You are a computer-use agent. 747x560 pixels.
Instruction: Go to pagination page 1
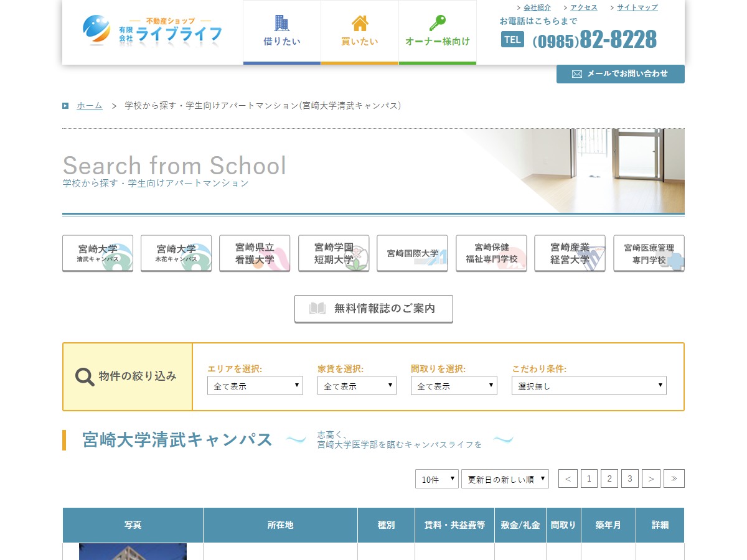pyautogui.click(x=589, y=478)
